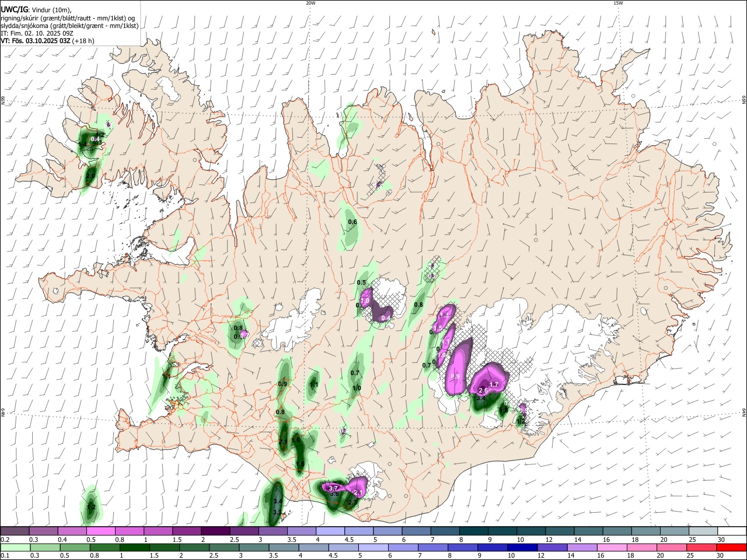Pick the bright pink 0.5 sleet legend swatch

(x=100, y=531)
